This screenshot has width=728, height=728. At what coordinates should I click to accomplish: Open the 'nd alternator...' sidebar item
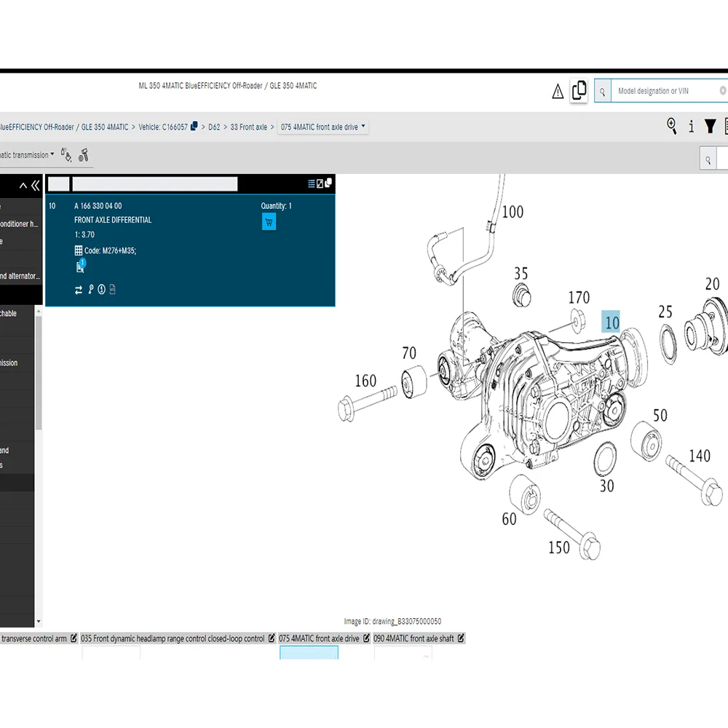pos(20,276)
